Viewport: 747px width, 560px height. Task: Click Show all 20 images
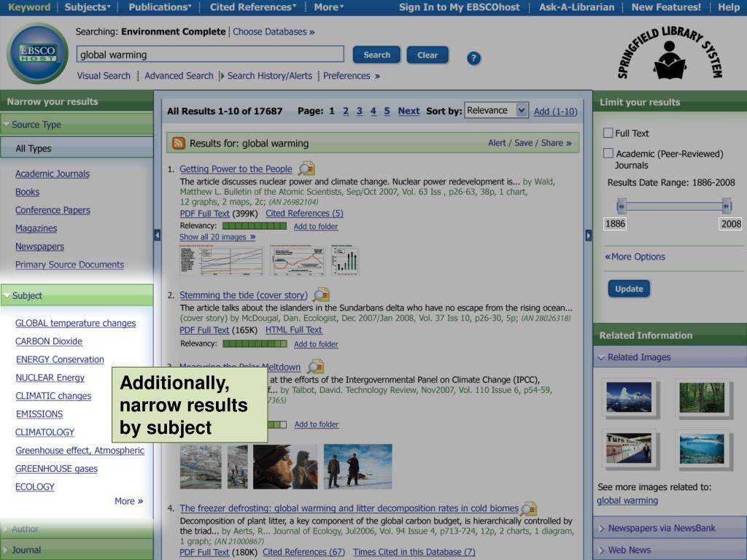pyautogui.click(x=217, y=237)
